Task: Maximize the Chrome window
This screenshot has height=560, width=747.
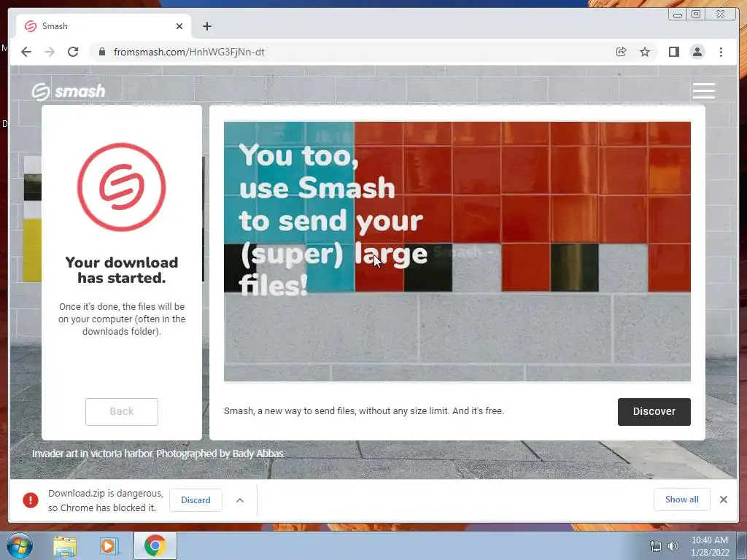Action: pos(696,15)
